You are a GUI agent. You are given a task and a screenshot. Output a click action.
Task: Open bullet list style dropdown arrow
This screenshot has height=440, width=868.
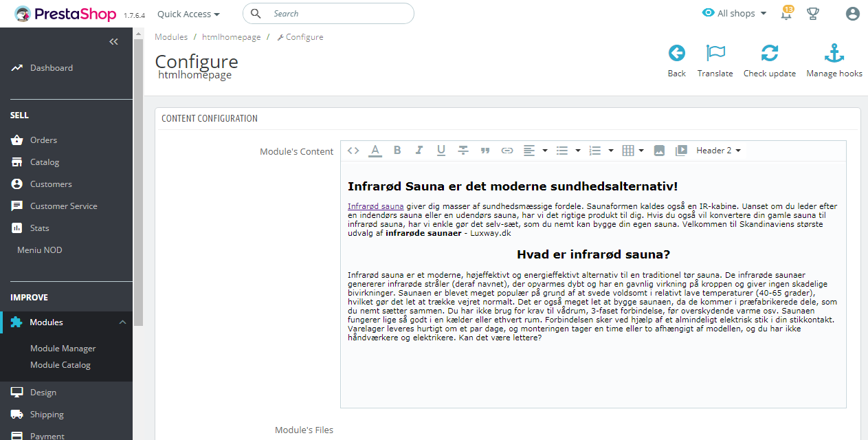click(x=578, y=151)
